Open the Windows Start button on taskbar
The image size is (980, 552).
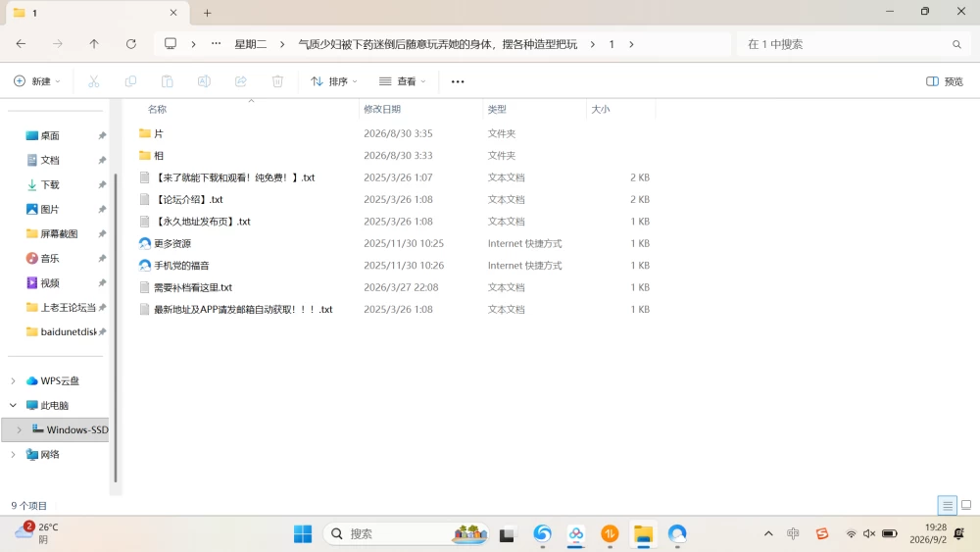pos(303,534)
